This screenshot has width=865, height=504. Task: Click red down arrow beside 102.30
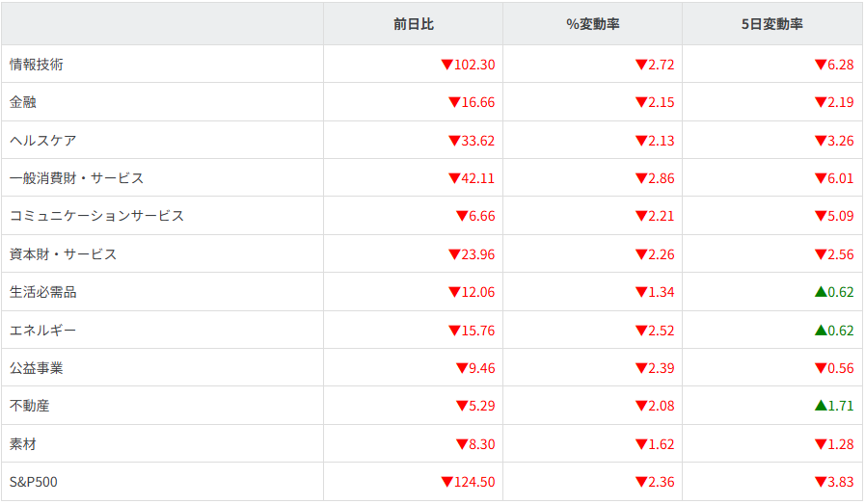pyautogui.click(x=446, y=65)
